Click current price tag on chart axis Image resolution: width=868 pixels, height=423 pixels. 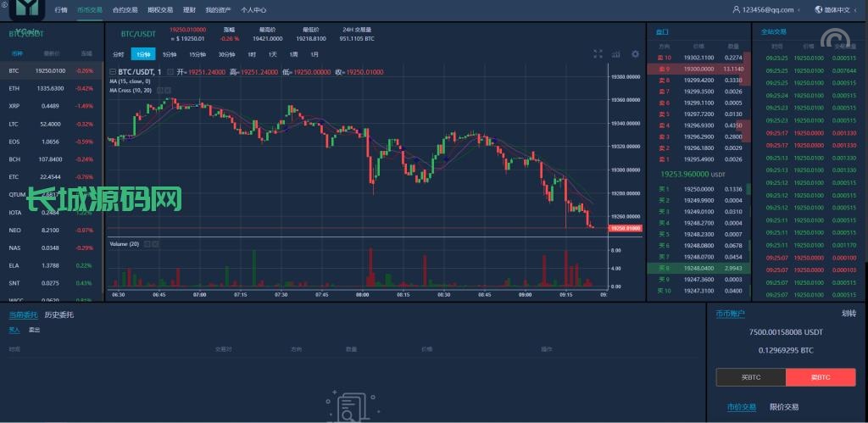click(625, 228)
